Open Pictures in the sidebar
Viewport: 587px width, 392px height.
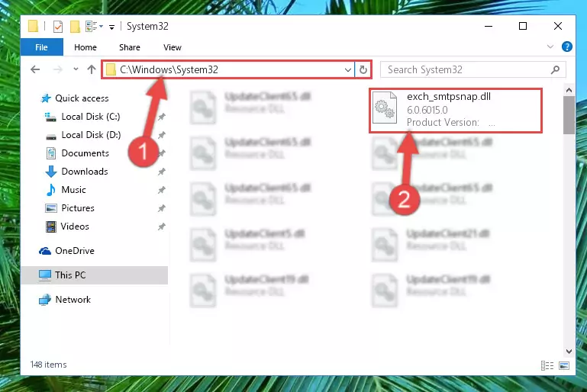pyautogui.click(x=69, y=208)
